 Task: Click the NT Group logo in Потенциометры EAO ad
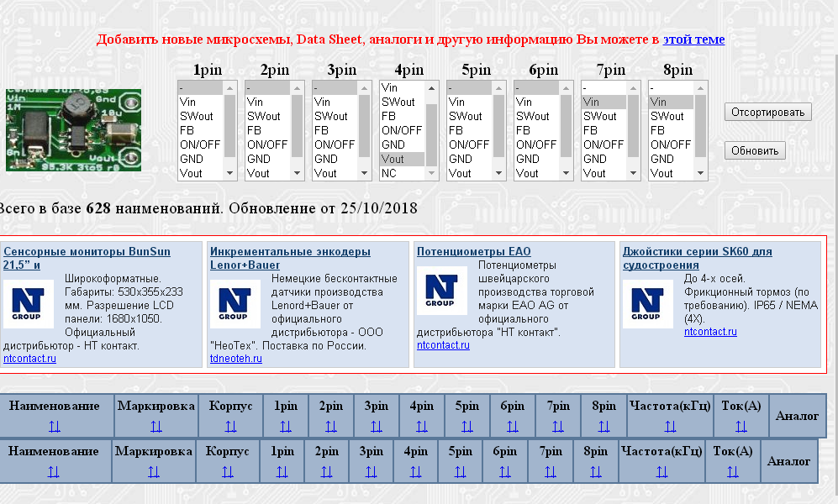point(442,291)
